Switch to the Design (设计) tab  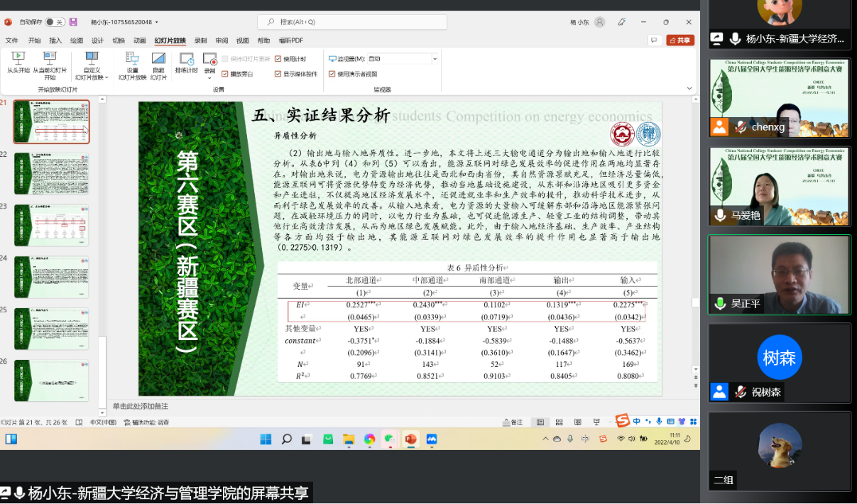click(x=97, y=40)
